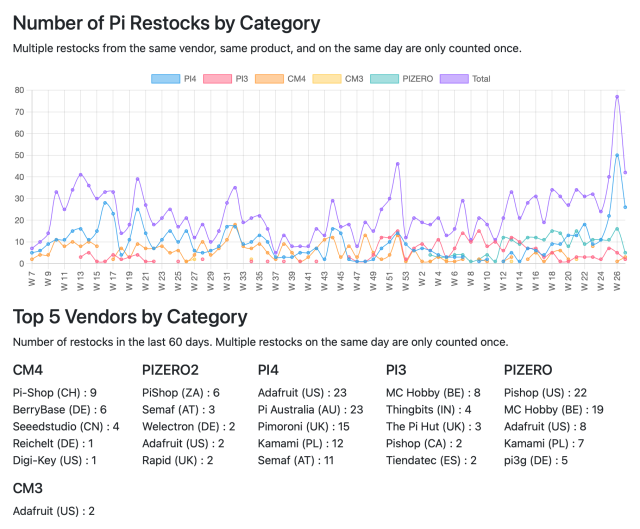Select 'MC Hobby (BE) : 8' under PI3

click(x=433, y=393)
